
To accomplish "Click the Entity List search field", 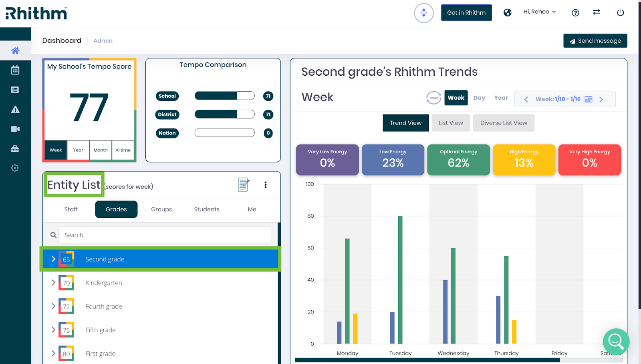I will 165,235.
